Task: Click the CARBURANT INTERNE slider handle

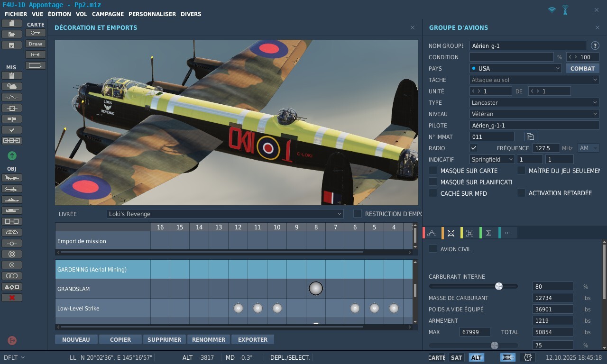Action: tap(498, 286)
